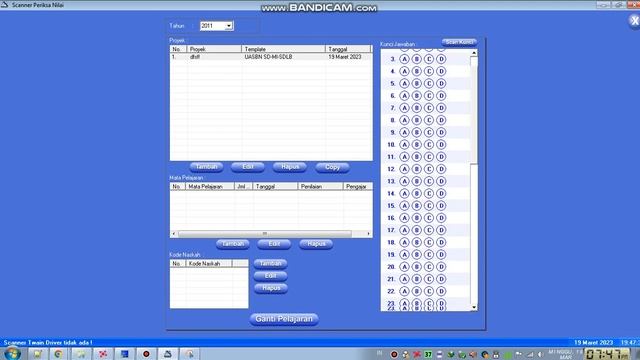The image size is (640, 360).
Task: Click answer key scrollbar up arrow
Action: click(474, 53)
